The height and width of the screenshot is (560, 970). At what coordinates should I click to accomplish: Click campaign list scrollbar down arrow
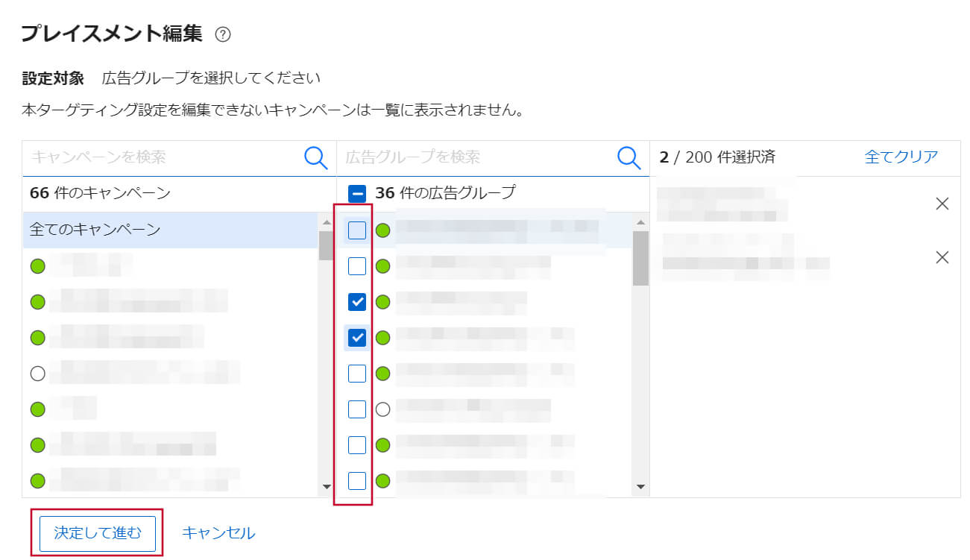[x=326, y=487]
